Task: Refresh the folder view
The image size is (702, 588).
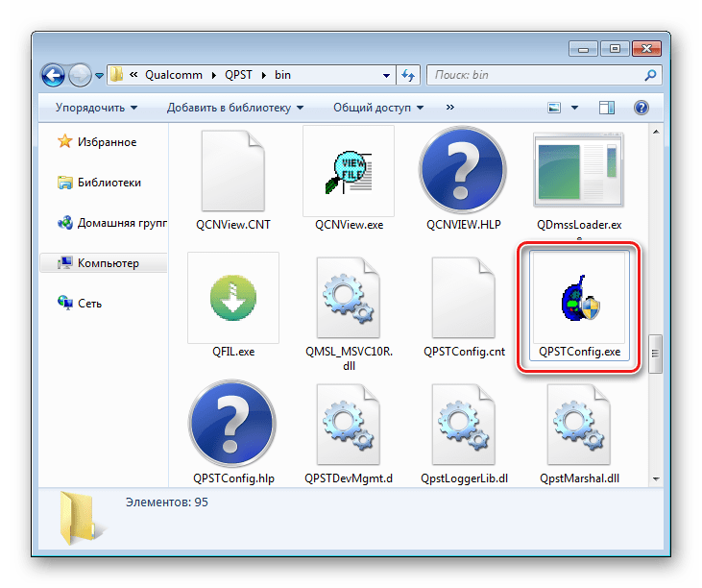Action: click(408, 75)
